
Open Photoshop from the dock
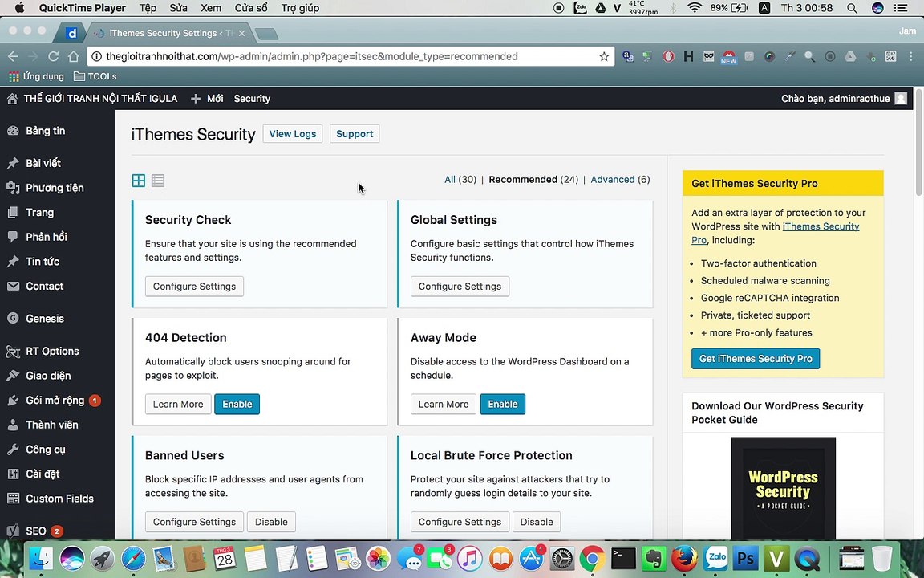[x=745, y=558]
